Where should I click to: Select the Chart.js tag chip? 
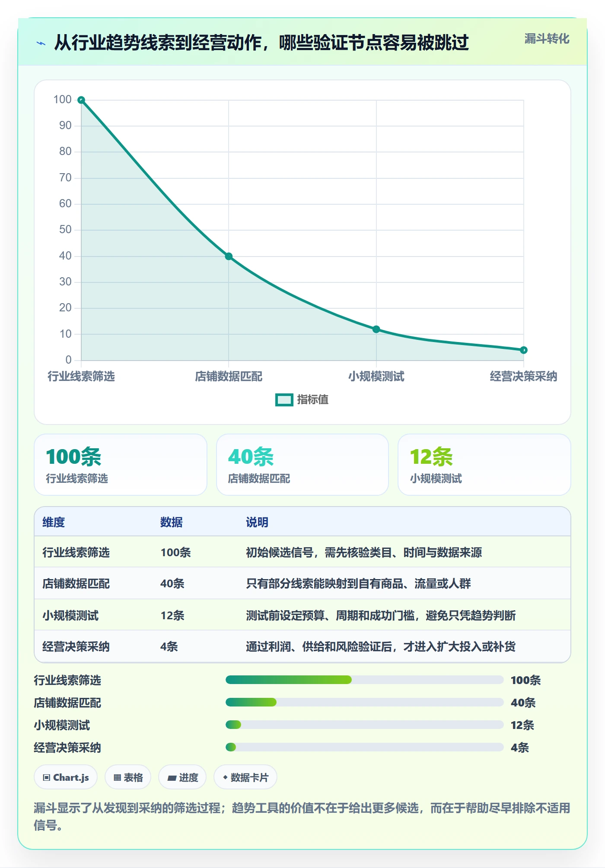tap(66, 777)
